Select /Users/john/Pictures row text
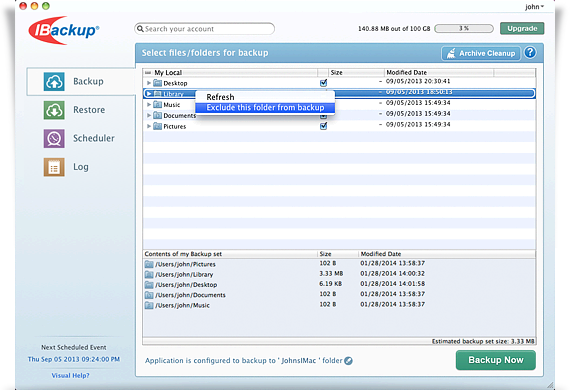Image resolution: width=570 pixels, height=390 pixels. pos(185,264)
